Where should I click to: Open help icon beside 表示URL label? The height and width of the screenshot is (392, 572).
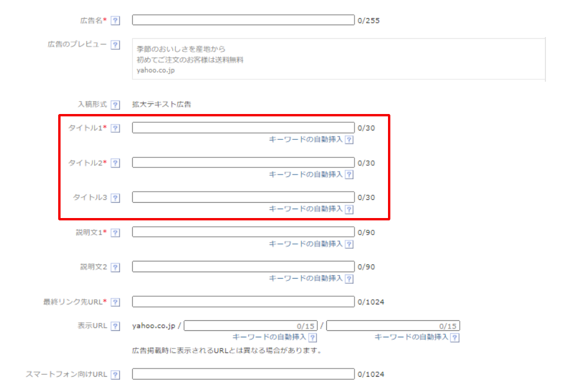(115, 326)
